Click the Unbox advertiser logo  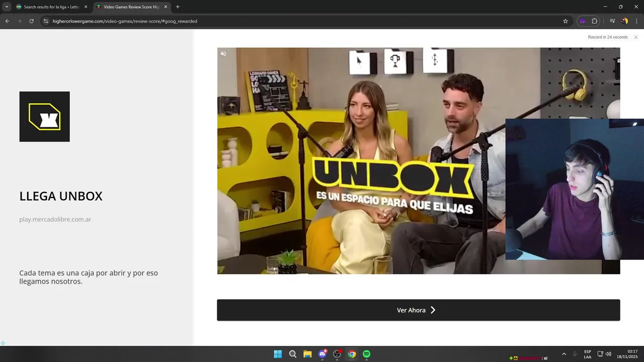pyautogui.click(x=45, y=117)
